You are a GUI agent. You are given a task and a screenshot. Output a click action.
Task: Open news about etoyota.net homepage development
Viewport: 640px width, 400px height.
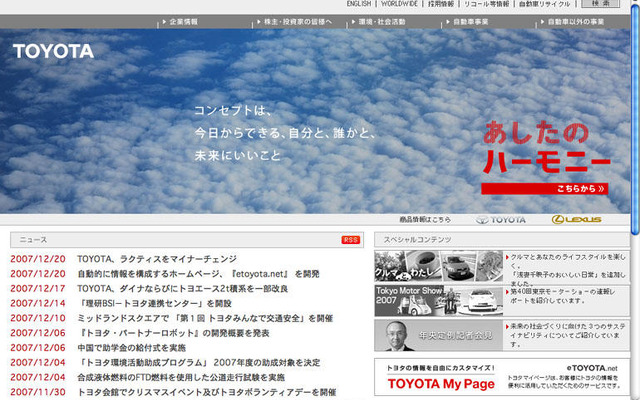click(x=198, y=274)
